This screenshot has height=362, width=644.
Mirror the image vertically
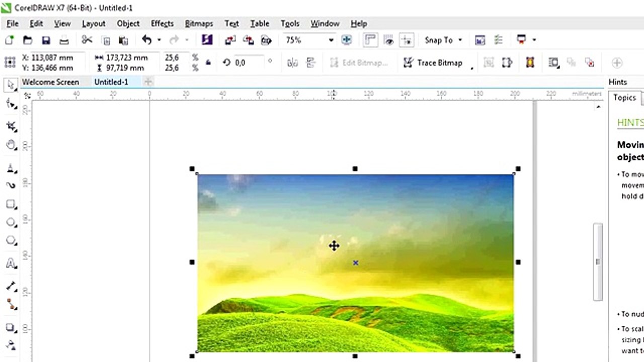pos(310,62)
